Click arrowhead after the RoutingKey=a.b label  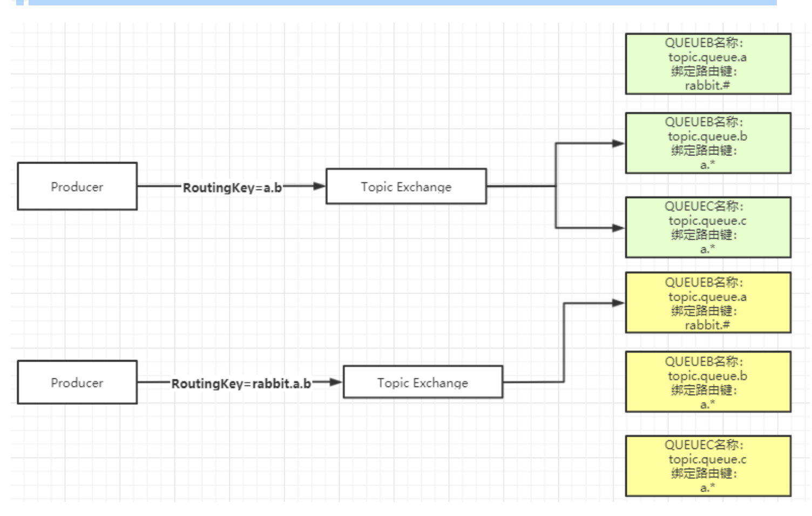(x=319, y=186)
